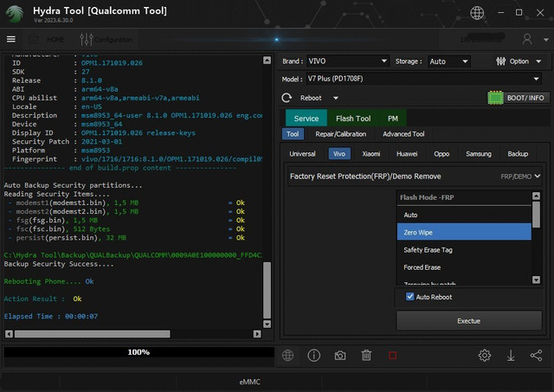The width and height of the screenshot is (554, 392).
Task: Click the 100% progress bar
Action: coord(138,352)
